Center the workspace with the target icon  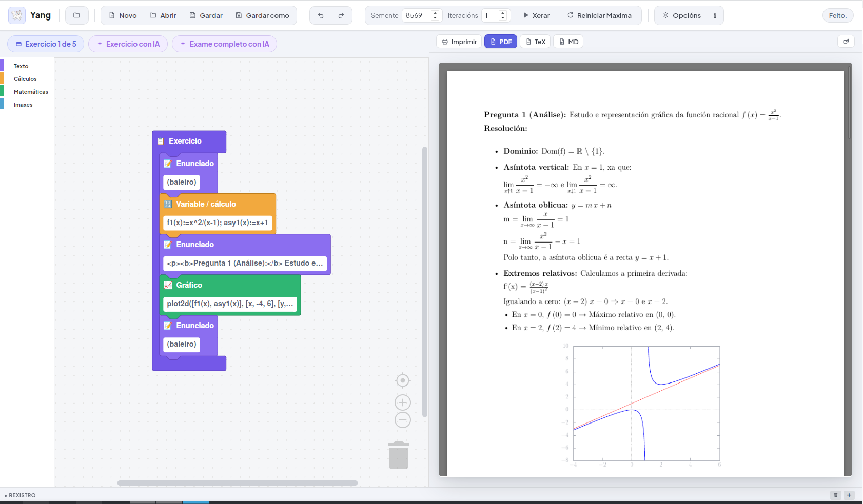tap(403, 380)
